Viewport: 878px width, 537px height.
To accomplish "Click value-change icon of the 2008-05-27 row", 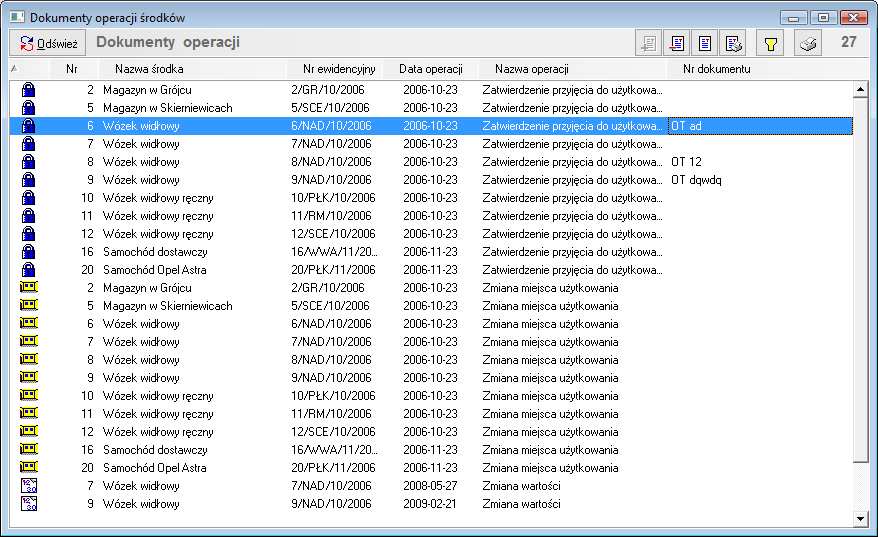I will point(29,485).
